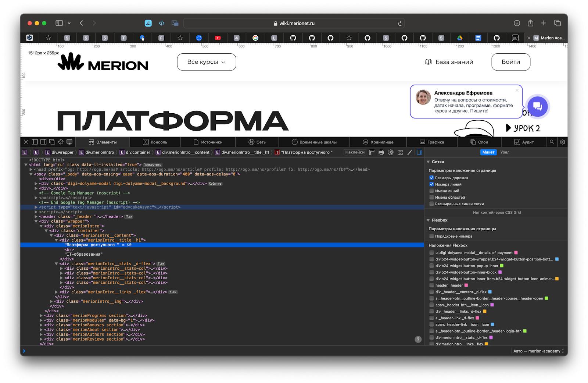Switch to the YouTube favicon tab
The image size is (588, 383).
coord(218,38)
